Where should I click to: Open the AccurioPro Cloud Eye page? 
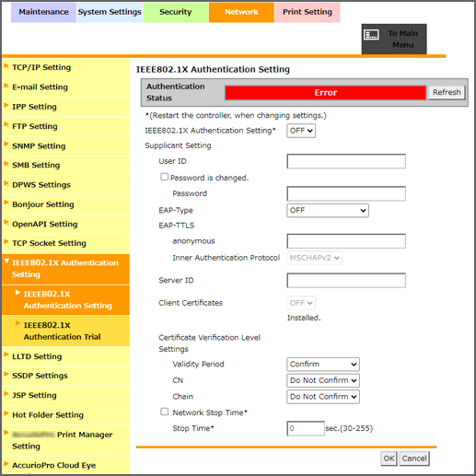point(53,465)
